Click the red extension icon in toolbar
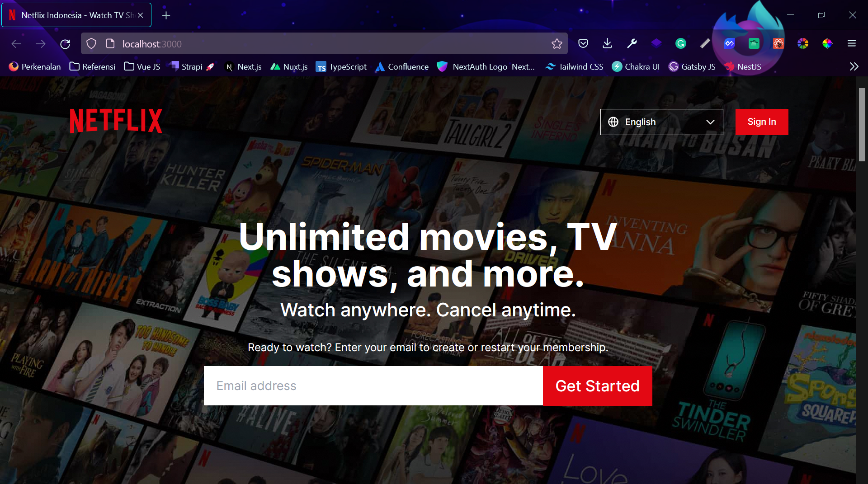 tap(778, 43)
